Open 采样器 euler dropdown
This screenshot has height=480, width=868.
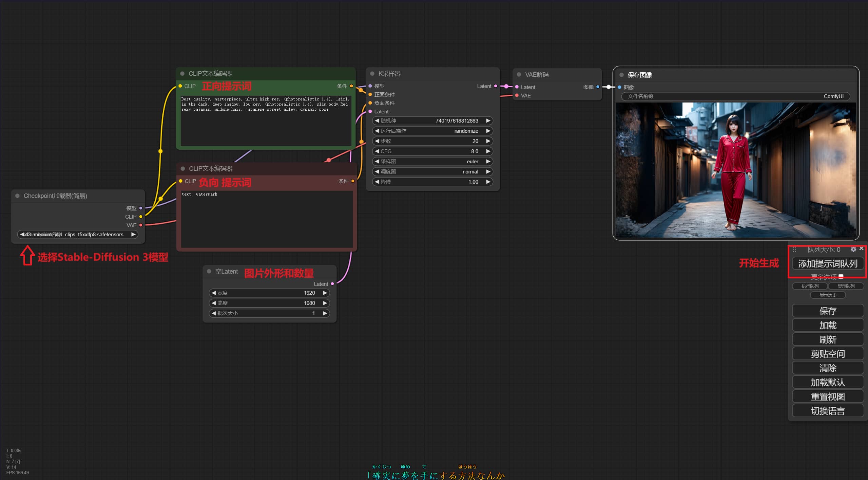432,162
